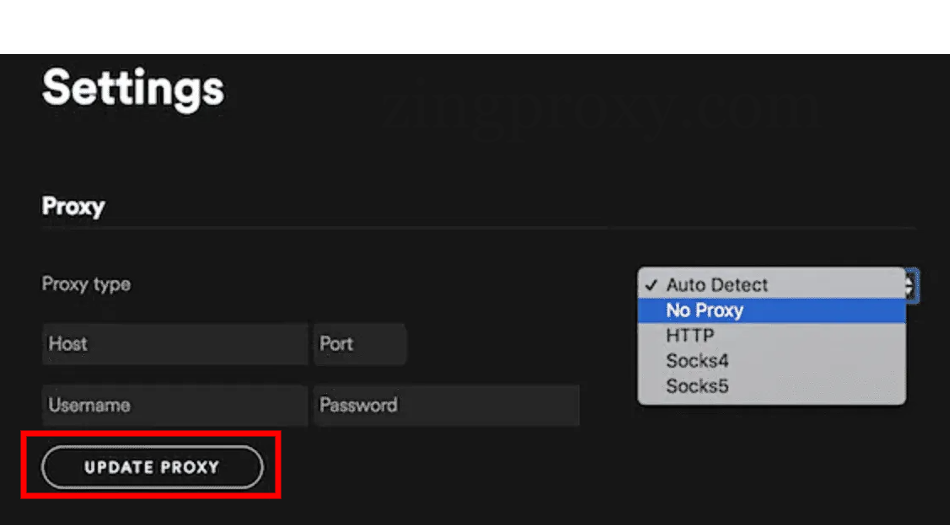Click the Proxy type label
This screenshot has width=950, height=525.
tap(86, 284)
